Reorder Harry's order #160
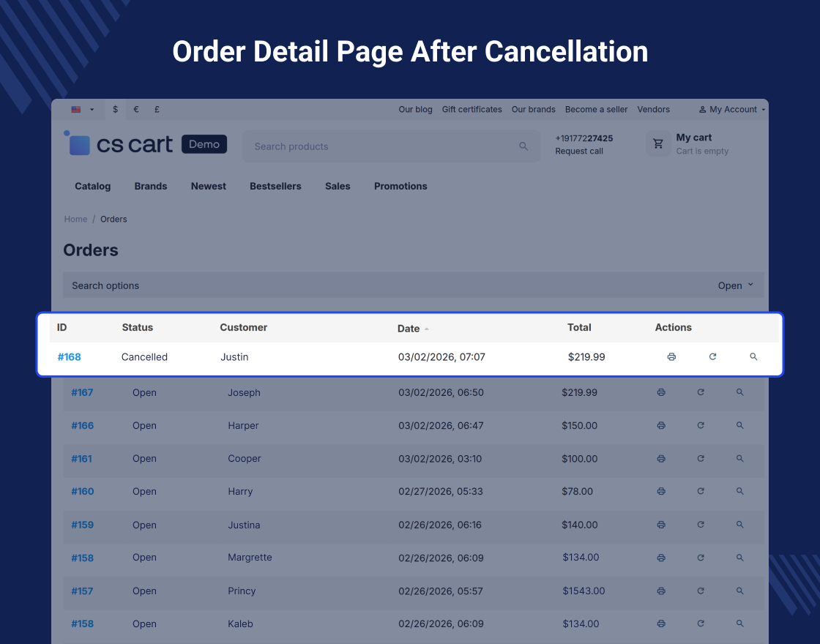 click(701, 491)
